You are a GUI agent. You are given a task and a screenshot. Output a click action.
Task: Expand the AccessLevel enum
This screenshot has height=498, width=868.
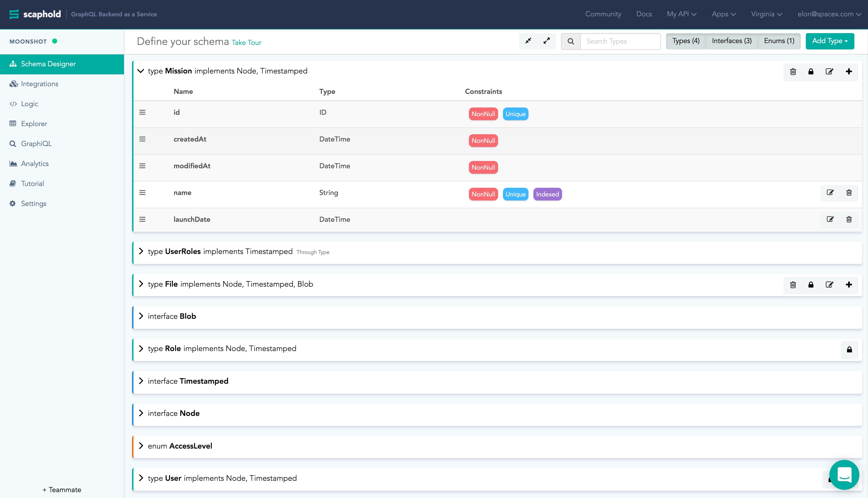point(141,446)
